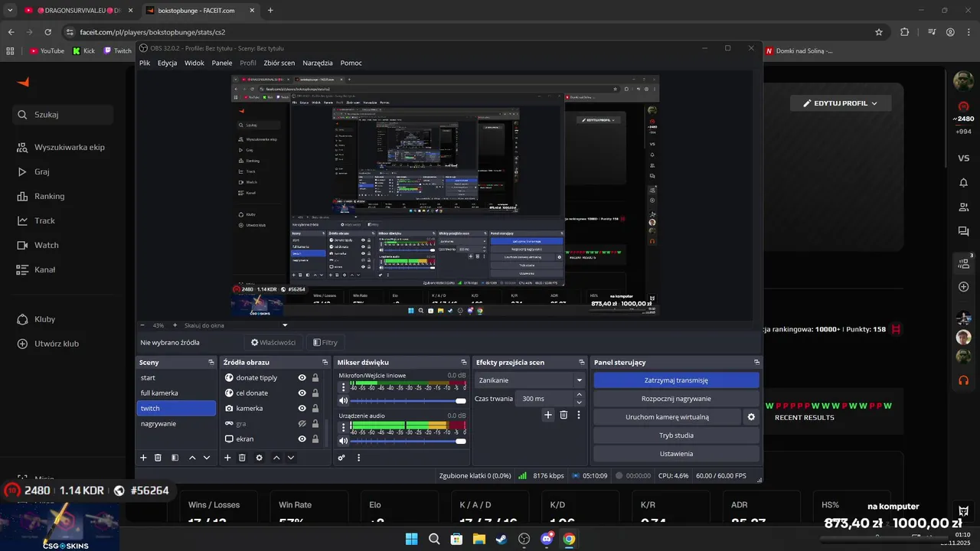Open the Widok menu in OBS

[x=194, y=63]
